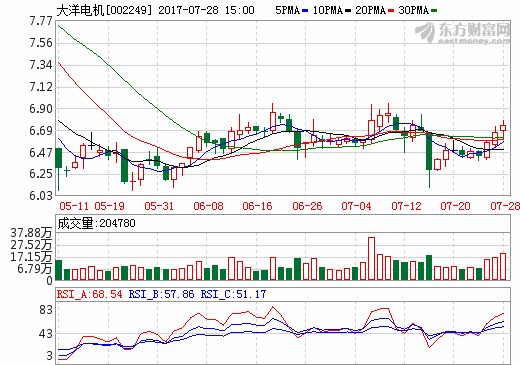
Task: Click the 7.77 price axis label
Action: pos(41,21)
